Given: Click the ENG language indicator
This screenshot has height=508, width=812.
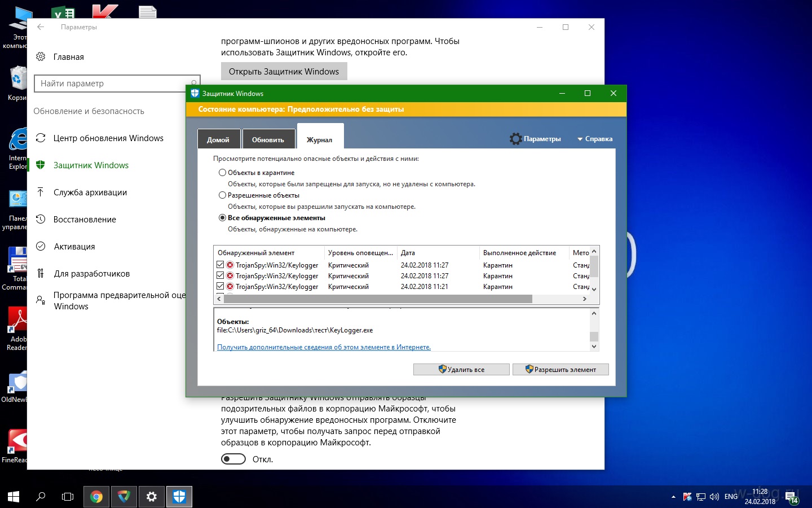Looking at the screenshot, I should 731,497.
